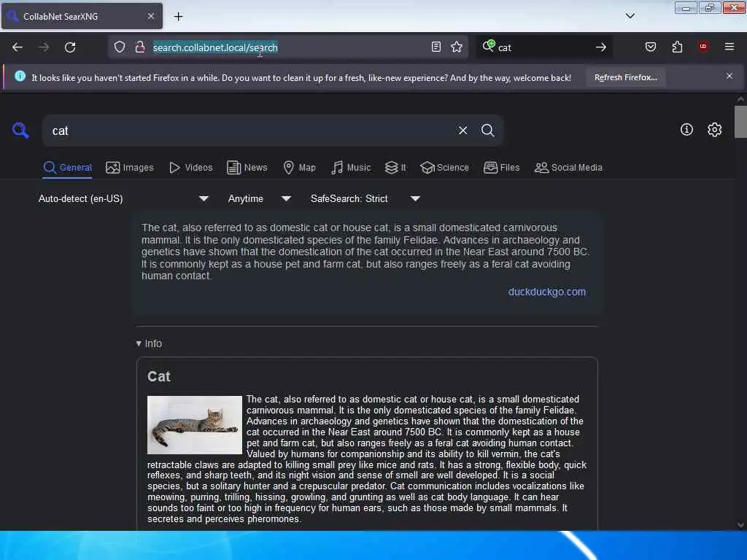Screen dimensions: 747x560
Task: Click the Refresh Firefox... button
Action: [625, 77]
